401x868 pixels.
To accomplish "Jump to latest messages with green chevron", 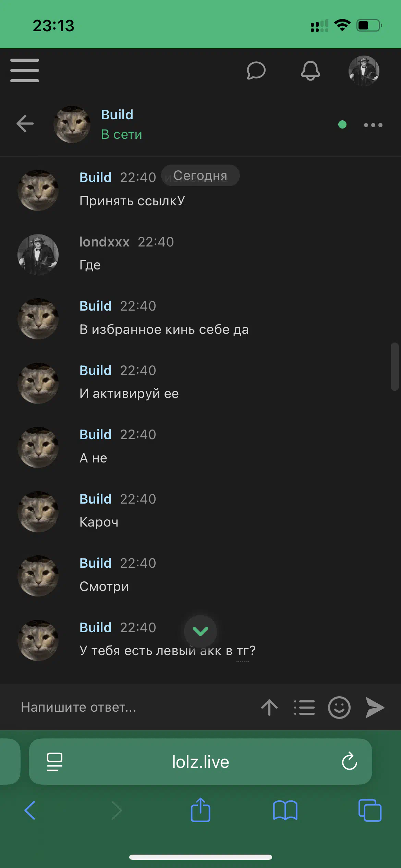I will pos(200,631).
